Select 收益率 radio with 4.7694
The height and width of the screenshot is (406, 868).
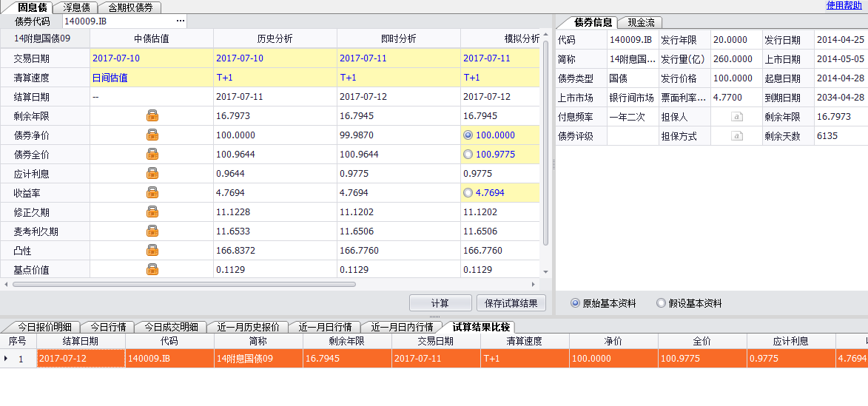(468, 192)
